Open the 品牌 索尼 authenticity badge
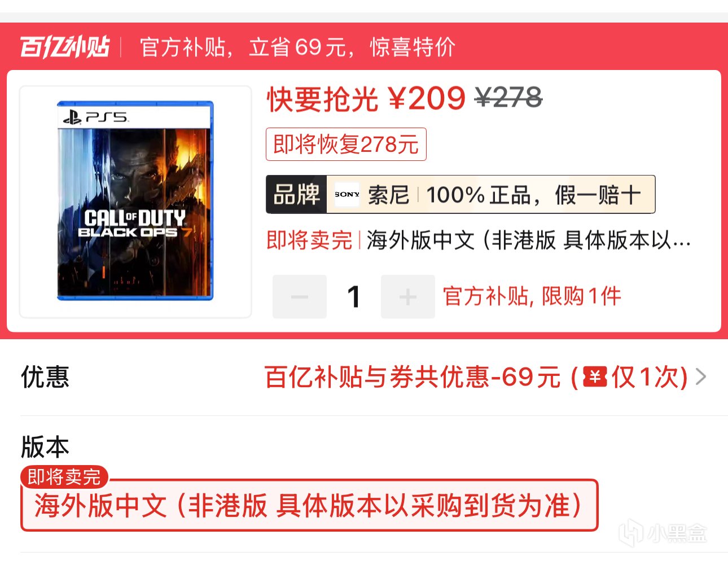Viewport: 728px width, 561px height. (461, 194)
